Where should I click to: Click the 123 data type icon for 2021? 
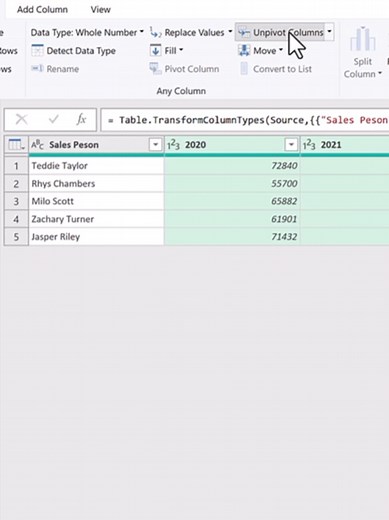pyautogui.click(x=309, y=145)
